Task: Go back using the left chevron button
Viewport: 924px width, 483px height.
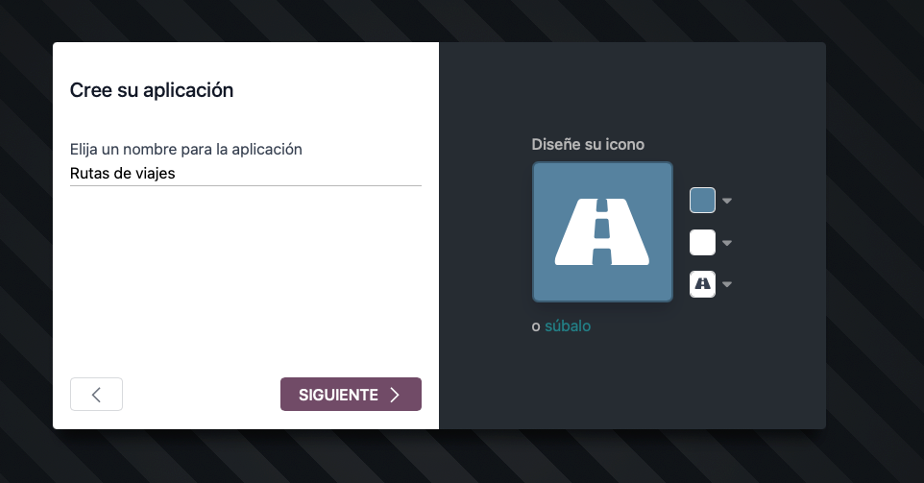Action: click(x=96, y=394)
